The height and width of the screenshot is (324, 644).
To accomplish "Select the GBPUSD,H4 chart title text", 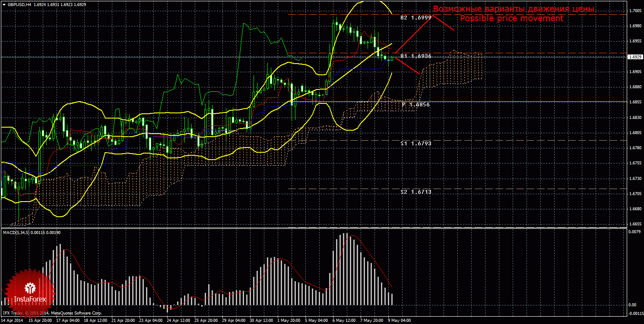I will (19, 4).
